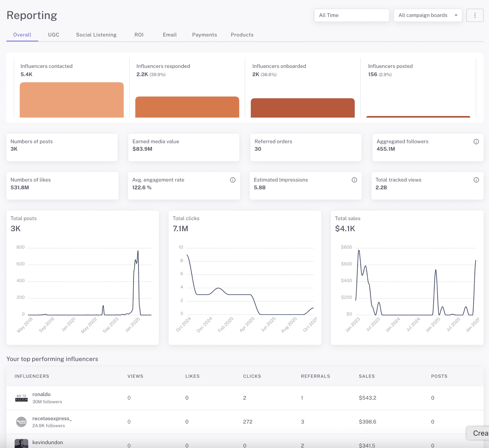The width and height of the screenshot is (489, 448).
Task: View the Payments tab
Action: 204,35
